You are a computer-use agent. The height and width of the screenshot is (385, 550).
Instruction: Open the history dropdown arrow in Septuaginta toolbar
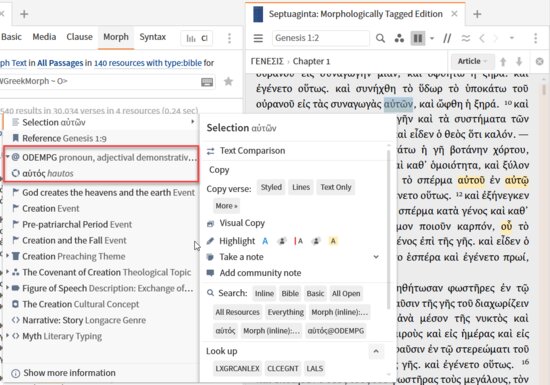click(512, 38)
